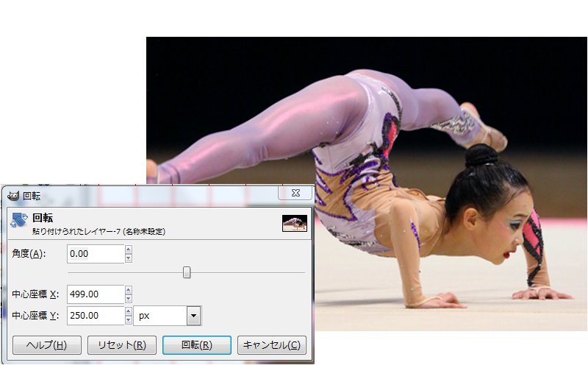Click the GIMP mascot icon in title bar
Image resolution: width=588 pixels, height=368 pixels.
click(13, 196)
